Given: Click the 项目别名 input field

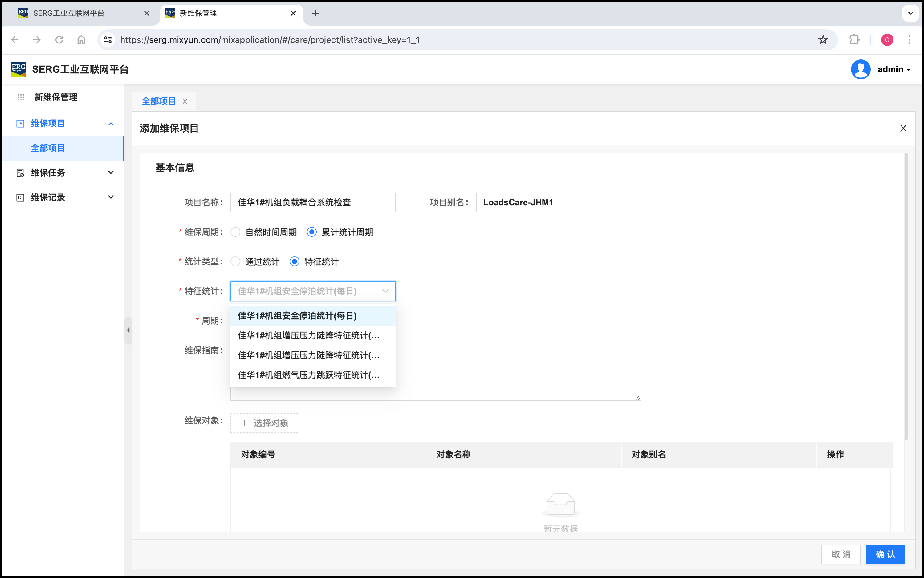Looking at the screenshot, I should point(558,202).
